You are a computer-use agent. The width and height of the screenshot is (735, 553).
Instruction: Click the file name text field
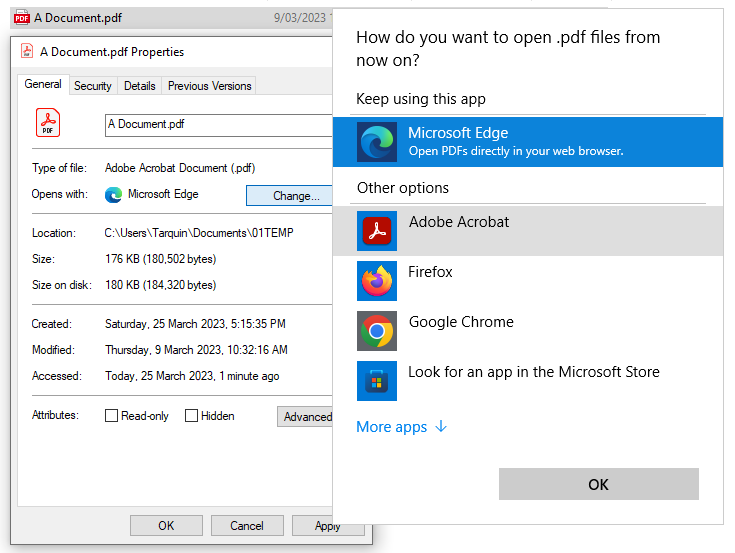[218, 125]
